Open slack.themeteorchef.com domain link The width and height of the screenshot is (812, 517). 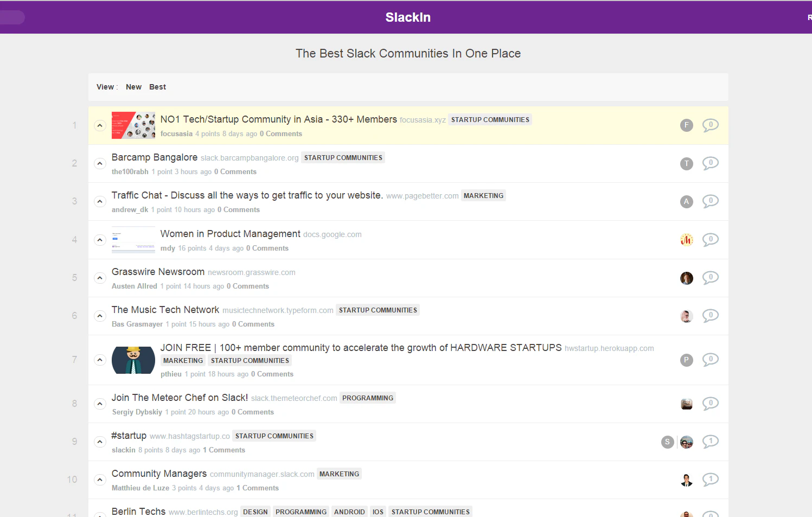294,398
